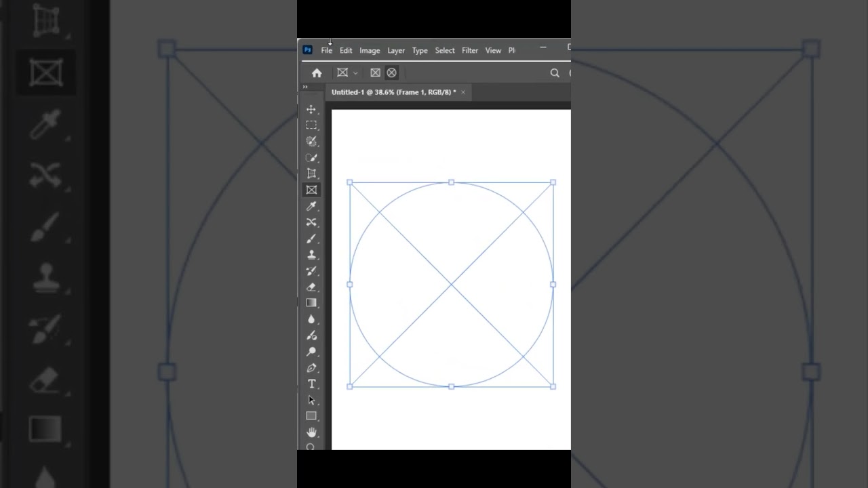The image size is (868, 488).
Task: Select the History Brush tool
Action: (311, 270)
